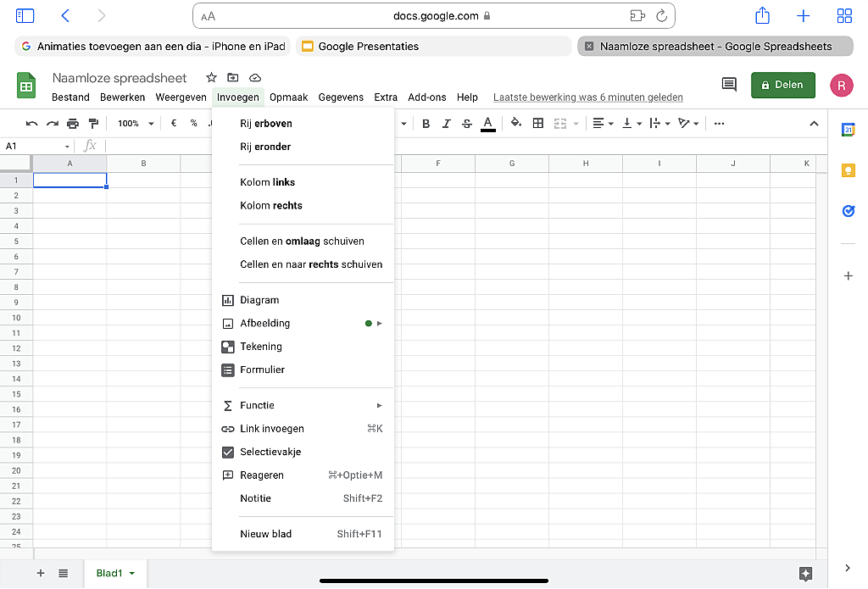Click the move to folder icon
Image resolution: width=868 pixels, height=589 pixels.
pyautogui.click(x=233, y=77)
